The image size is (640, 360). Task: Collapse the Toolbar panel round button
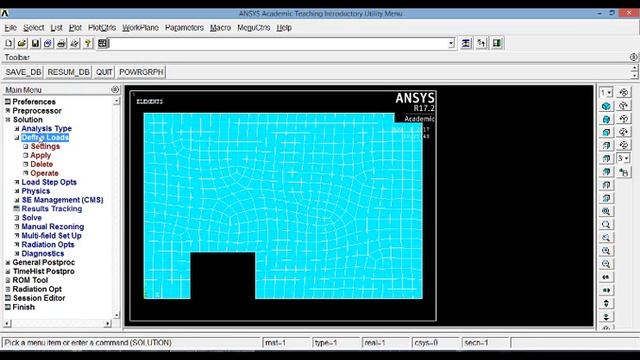(x=633, y=57)
